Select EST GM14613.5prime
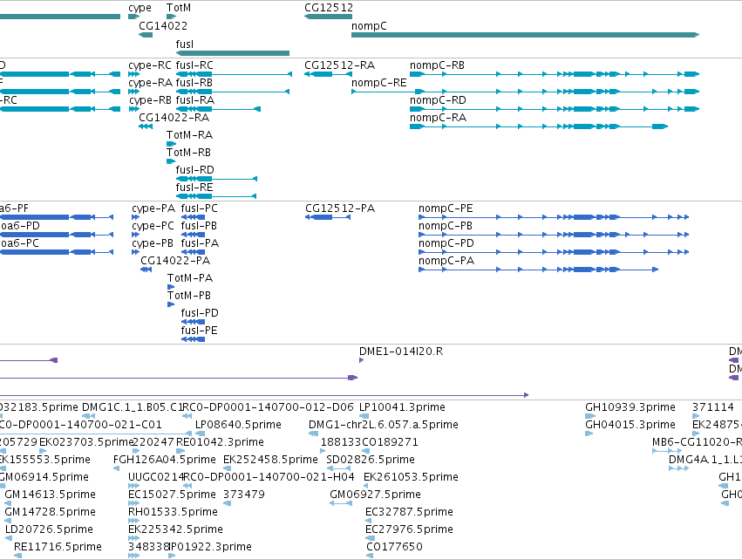The image size is (742, 560). click(x=8, y=503)
